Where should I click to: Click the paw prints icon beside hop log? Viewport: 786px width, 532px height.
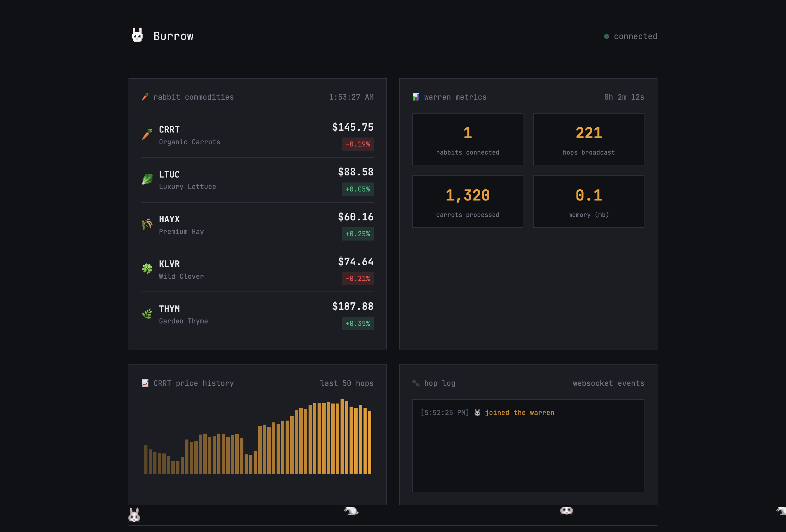pyautogui.click(x=416, y=383)
